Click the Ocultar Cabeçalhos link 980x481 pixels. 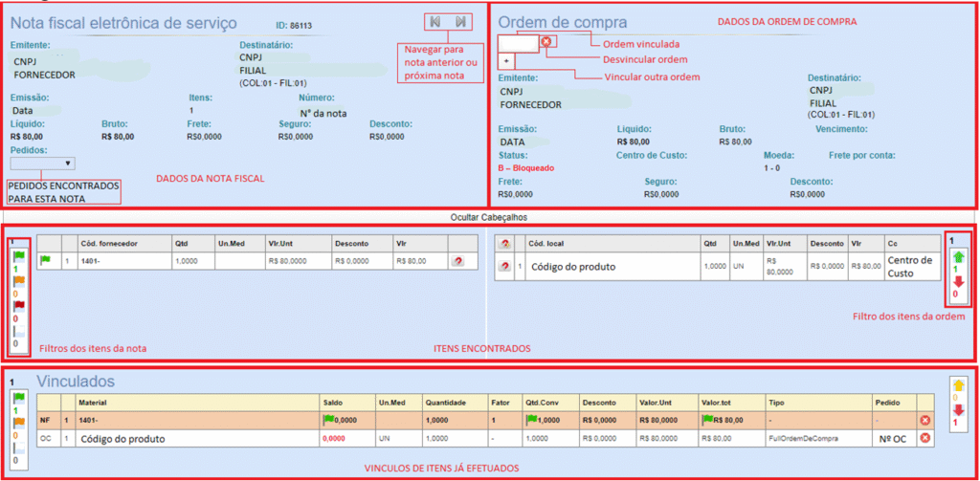(489, 217)
